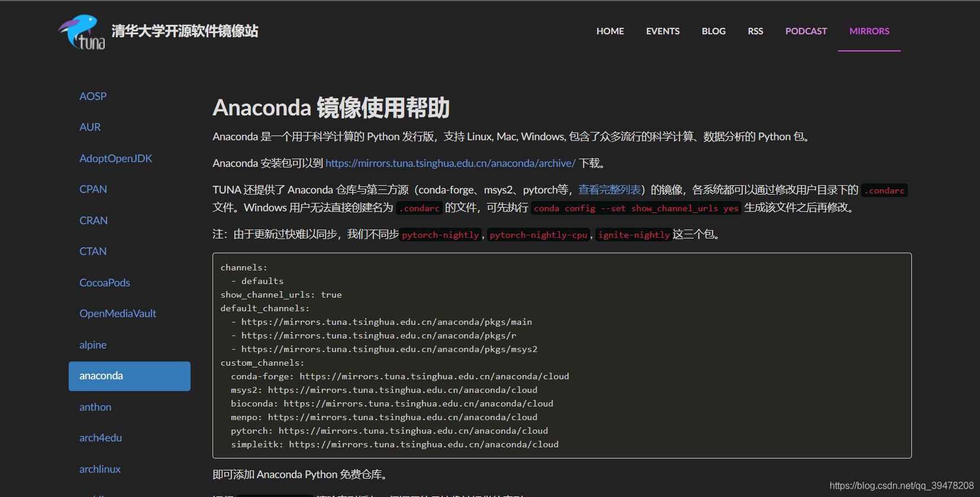Click the pytorch channel line in code block
This screenshot has width=980, height=497.
(x=389, y=431)
